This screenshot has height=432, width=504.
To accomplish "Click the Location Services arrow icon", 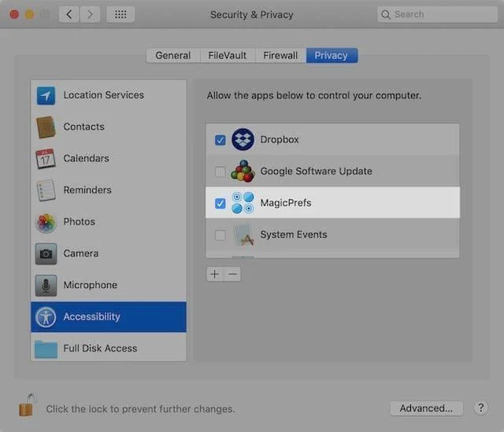I will tap(46, 95).
